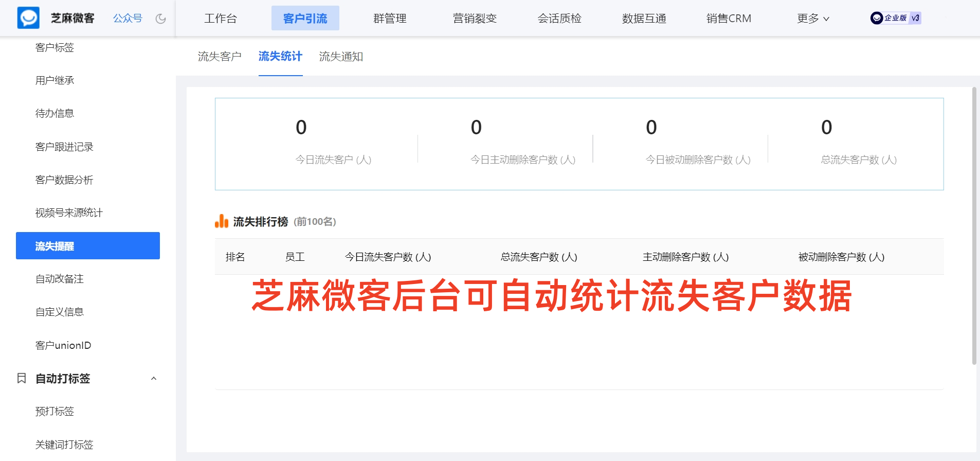Screen dimensions: 980x461
Task: Click the 芝麻微客 brand name
Action: coord(72,19)
